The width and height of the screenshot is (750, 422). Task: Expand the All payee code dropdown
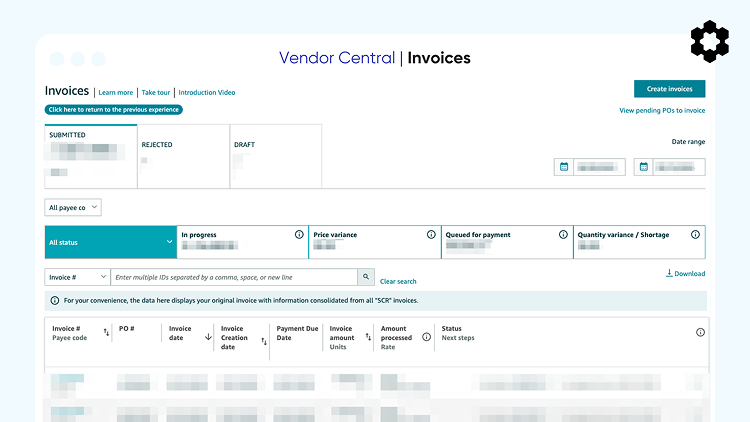coord(73,207)
